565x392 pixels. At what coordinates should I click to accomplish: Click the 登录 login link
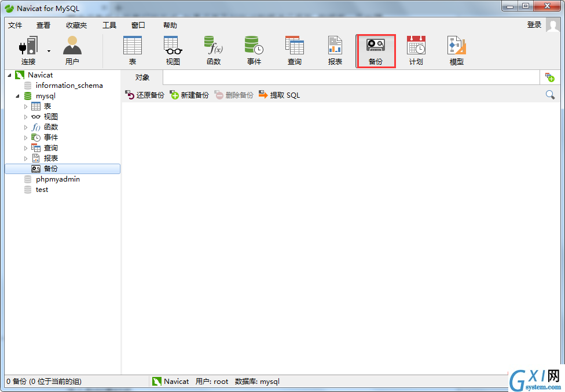click(534, 25)
